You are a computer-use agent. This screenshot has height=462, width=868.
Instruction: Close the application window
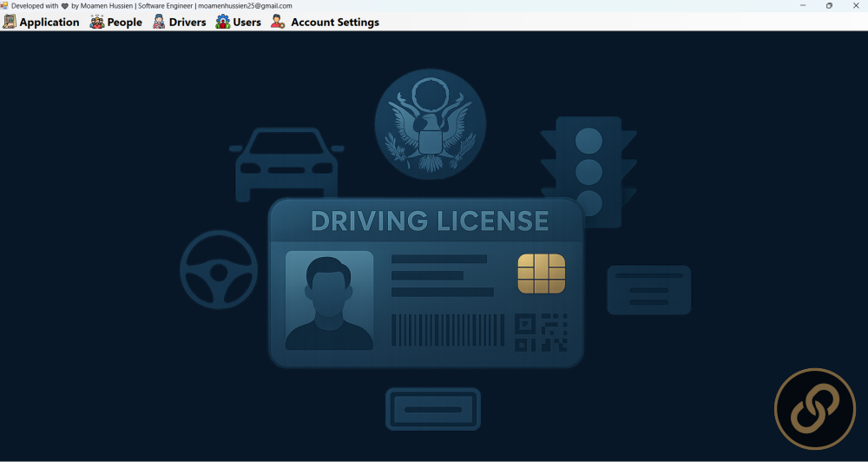[x=855, y=5]
